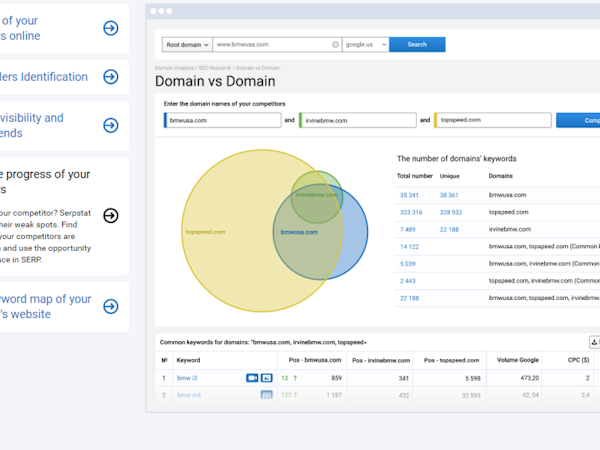Screen dimensions: 600x450
Task: Click the topspeed.com competitor input field
Action: tap(492, 120)
